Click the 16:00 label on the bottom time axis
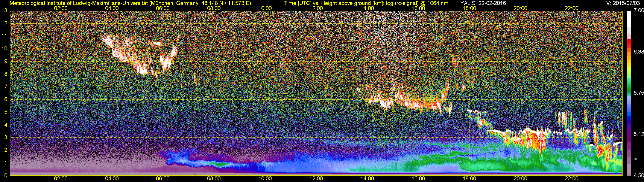Viewport: 644px width, 182px height. coord(418,179)
